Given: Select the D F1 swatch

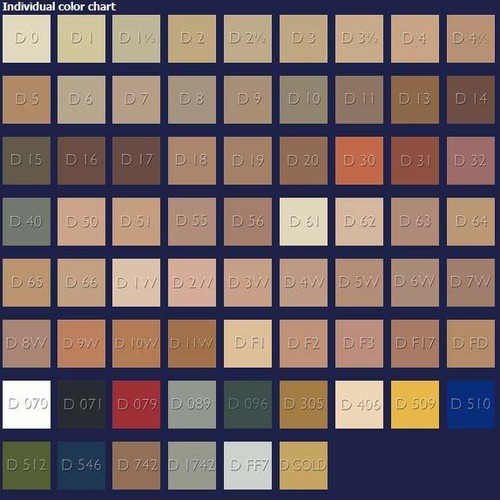Looking at the screenshot, I should (x=248, y=344).
